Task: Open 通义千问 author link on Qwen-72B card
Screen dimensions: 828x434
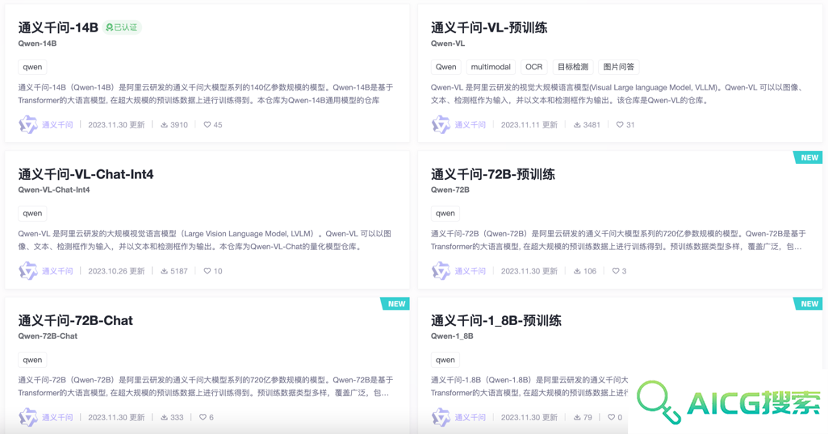Action: coord(471,271)
